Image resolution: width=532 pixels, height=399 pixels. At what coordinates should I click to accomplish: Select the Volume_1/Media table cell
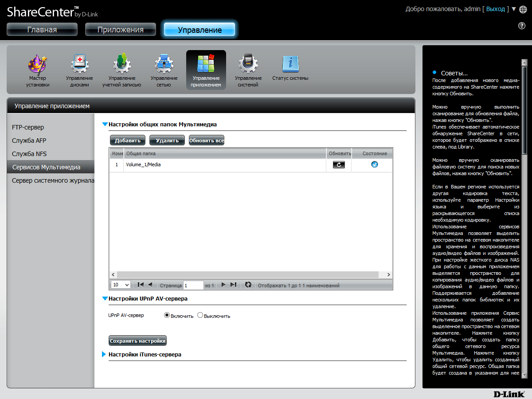[225, 164]
